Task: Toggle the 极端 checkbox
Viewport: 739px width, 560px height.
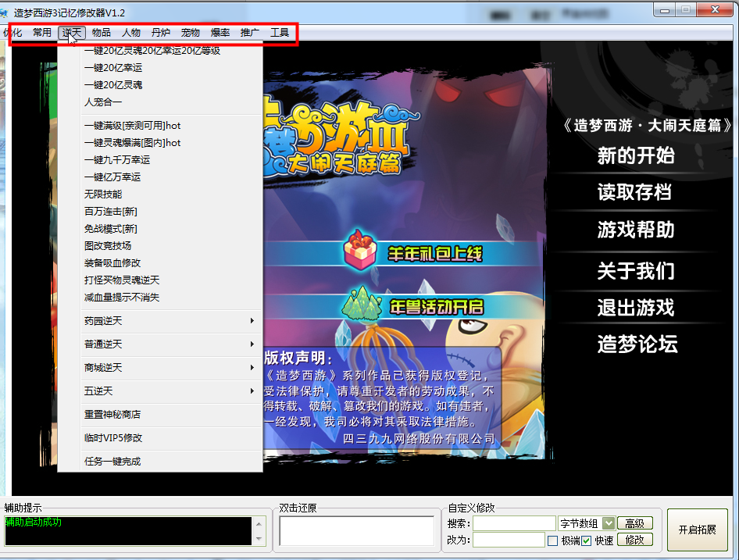Action: click(x=553, y=540)
